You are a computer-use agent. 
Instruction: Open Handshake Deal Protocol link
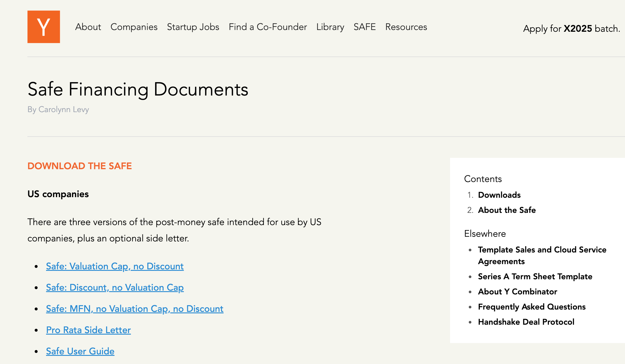526,322
